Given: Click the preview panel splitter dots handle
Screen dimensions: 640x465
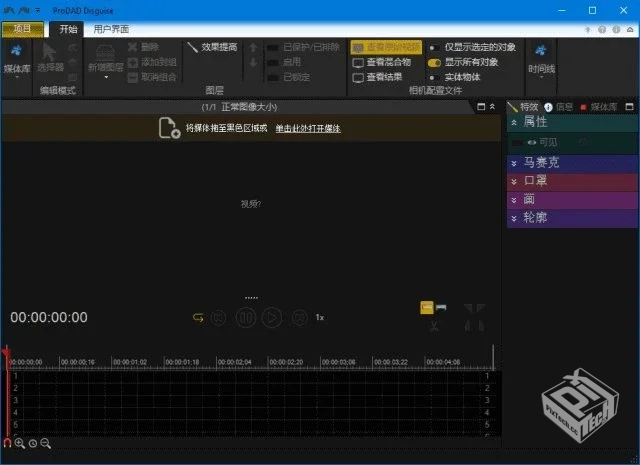Looking at the screenshot, I should (251, 298).
